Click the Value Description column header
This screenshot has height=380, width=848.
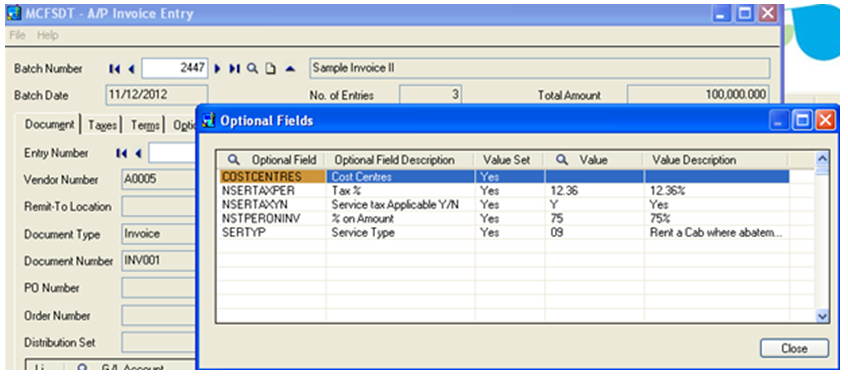[x=716, y=160]
